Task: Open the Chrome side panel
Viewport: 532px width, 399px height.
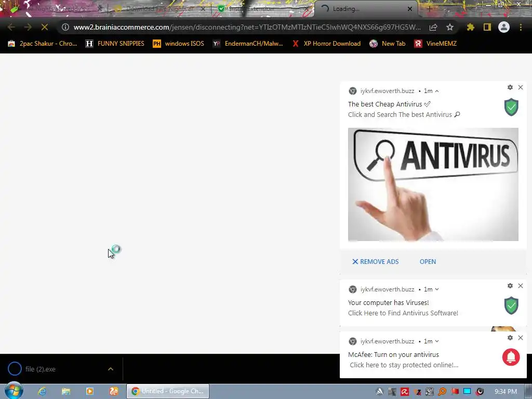Action: click(487, 27)
